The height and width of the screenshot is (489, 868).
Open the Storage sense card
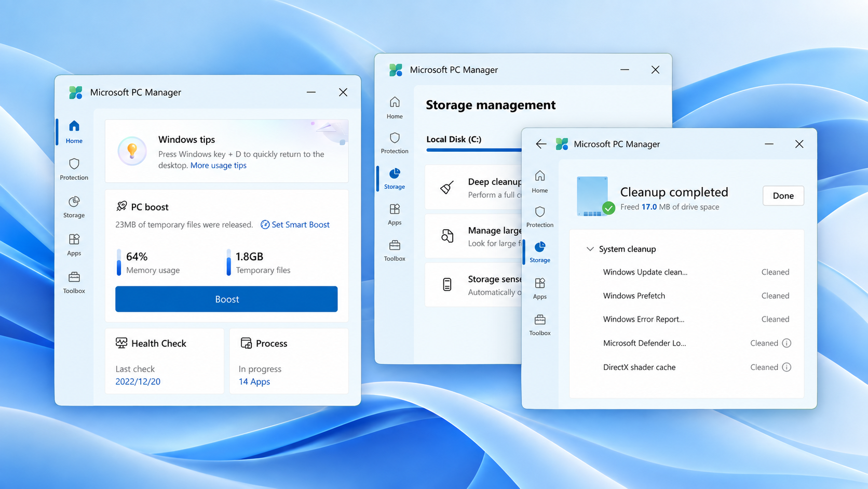pyautogui.click(x=473, y=285)
